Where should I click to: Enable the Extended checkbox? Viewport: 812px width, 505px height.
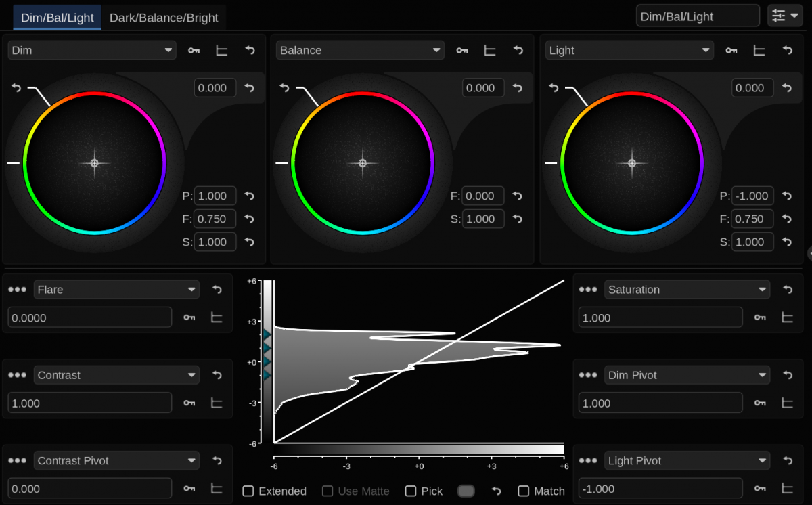pyautogui.click(x=248, y=491)
